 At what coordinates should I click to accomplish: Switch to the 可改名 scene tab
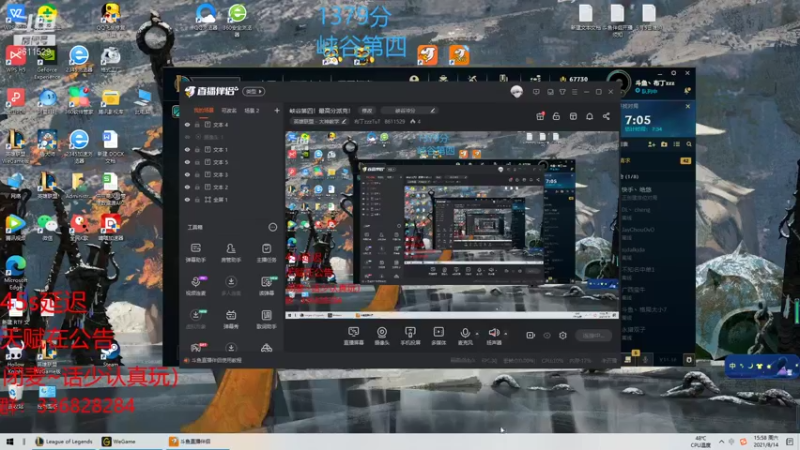(229, 110)
